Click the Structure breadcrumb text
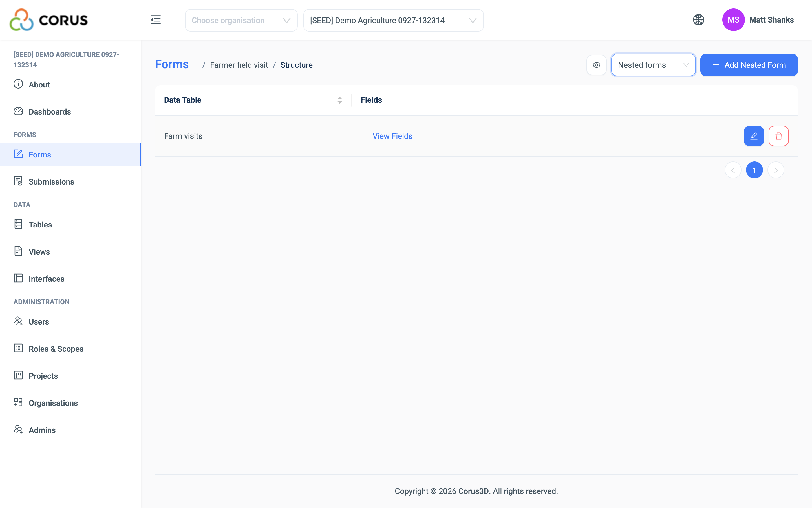The height and width of the screenshot is (508, 812). pyautogui.click(x=296, y=65)
